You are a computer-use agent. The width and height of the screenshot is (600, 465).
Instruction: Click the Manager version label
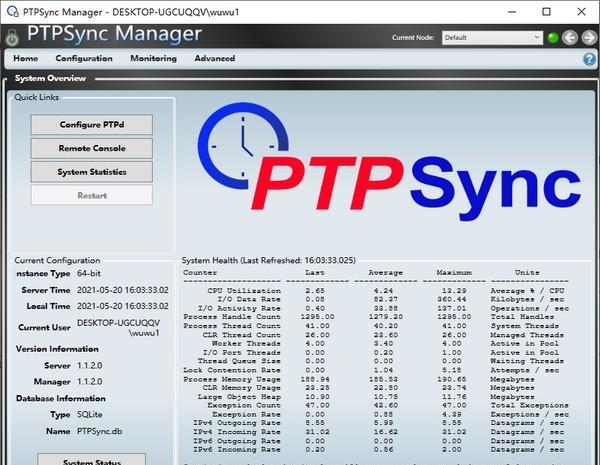[52, 382]
